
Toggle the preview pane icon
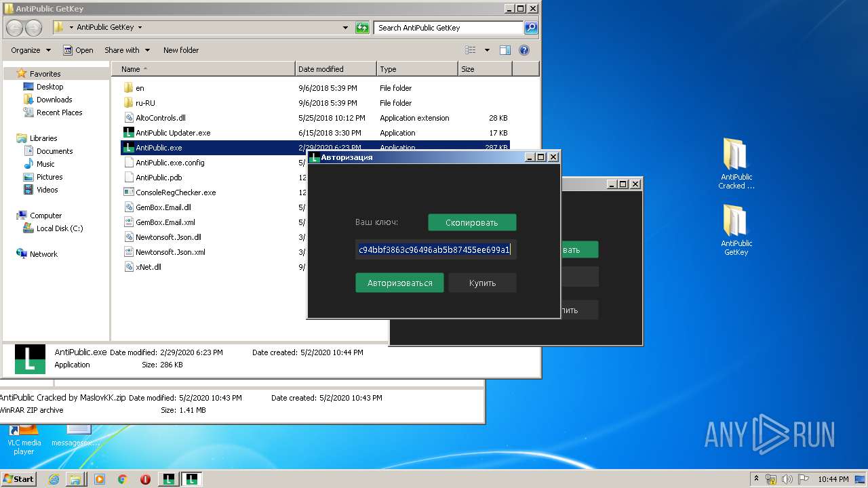pyautogui.click(x=505, y=50)
